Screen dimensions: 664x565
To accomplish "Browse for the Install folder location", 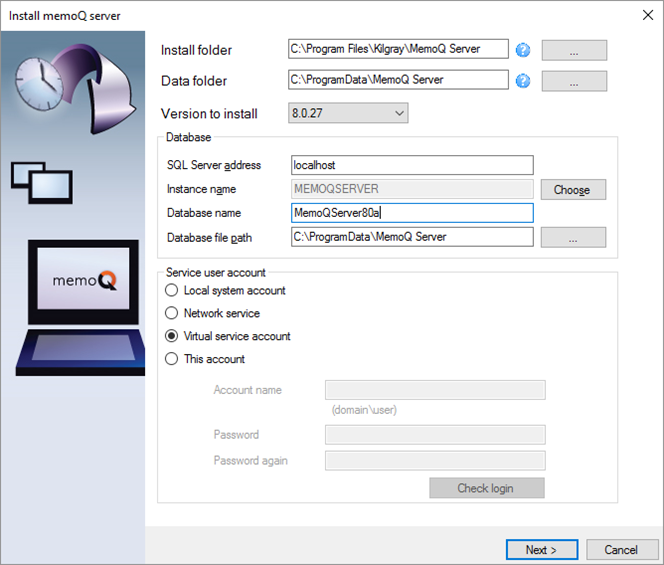I will tap(574, 50).
